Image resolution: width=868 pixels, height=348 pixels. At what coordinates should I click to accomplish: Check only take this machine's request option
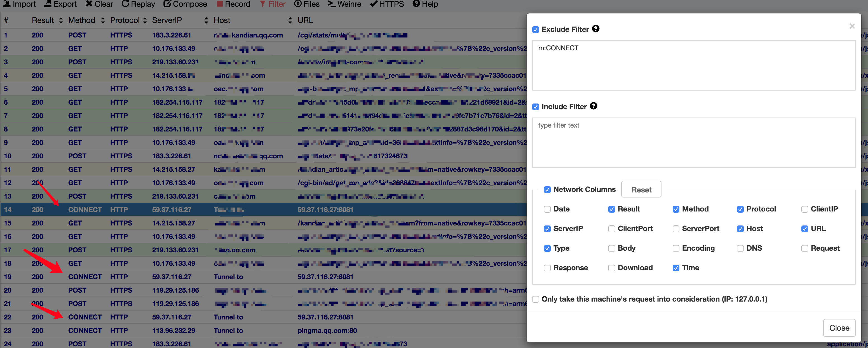pyautogui.click(x=535, y=299)
